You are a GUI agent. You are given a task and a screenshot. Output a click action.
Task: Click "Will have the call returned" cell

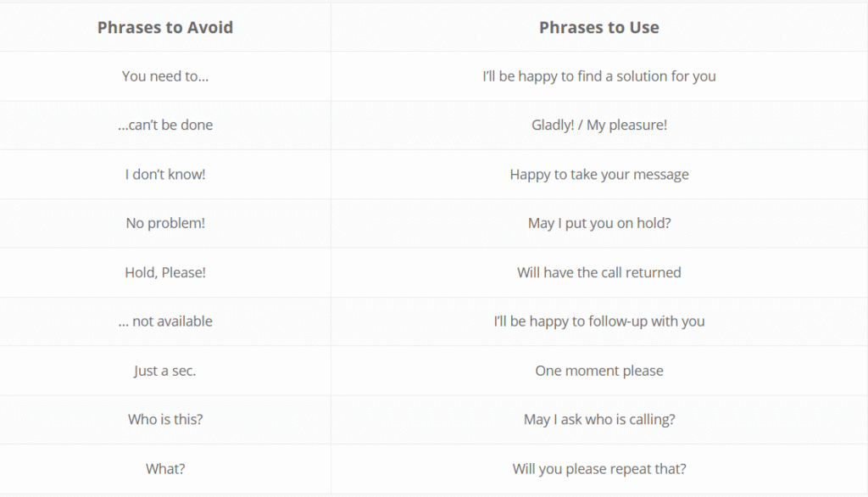tap(598, 273)
